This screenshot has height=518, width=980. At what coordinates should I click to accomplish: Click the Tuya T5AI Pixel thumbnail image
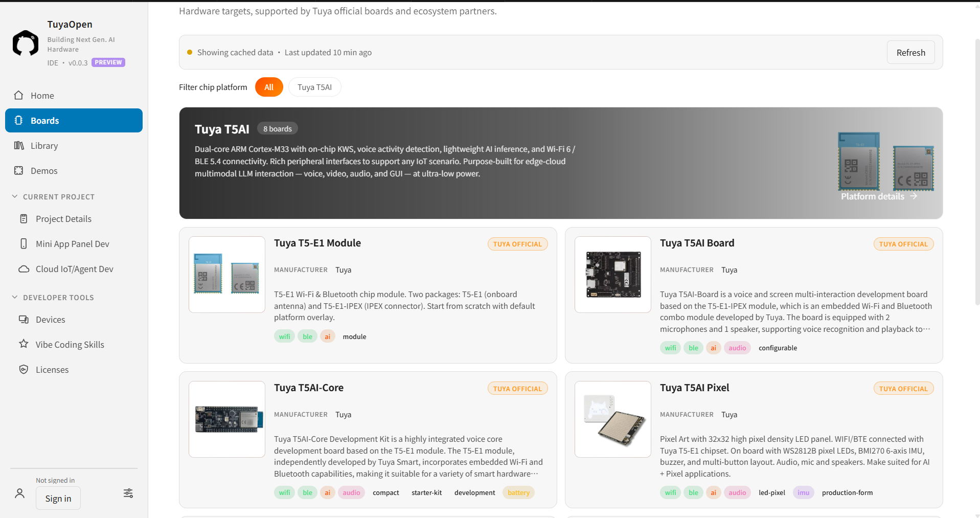613,419
